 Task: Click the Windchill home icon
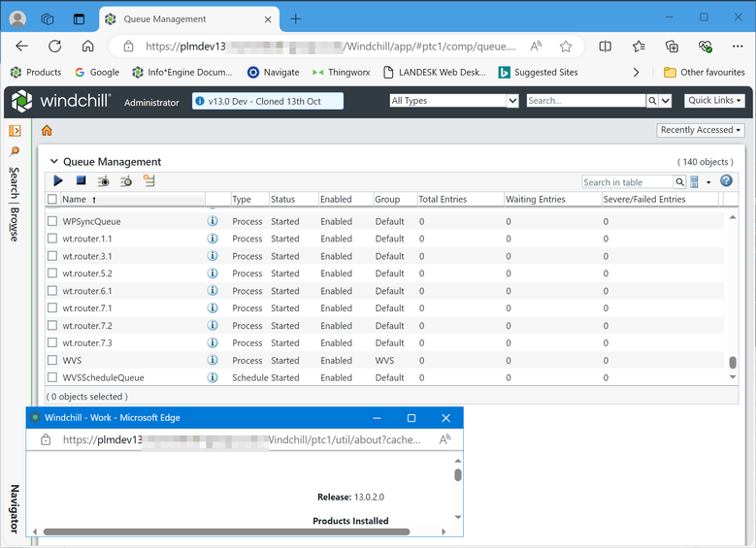46,131
